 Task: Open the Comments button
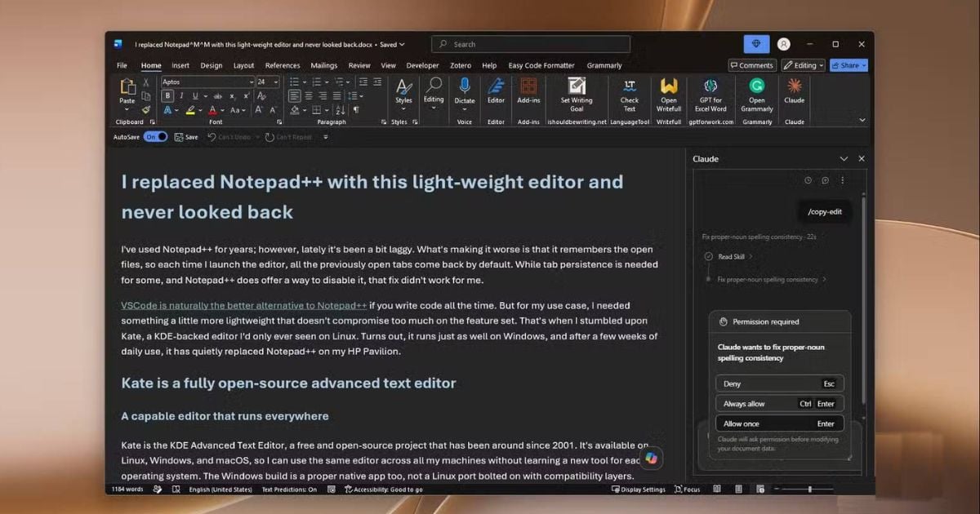coord(752,65)
